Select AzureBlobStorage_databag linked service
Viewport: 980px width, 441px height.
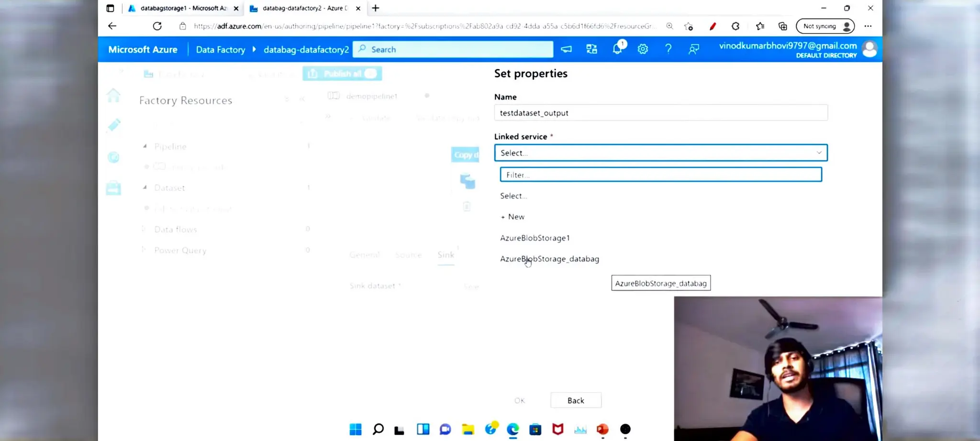(x=549, y=259)
